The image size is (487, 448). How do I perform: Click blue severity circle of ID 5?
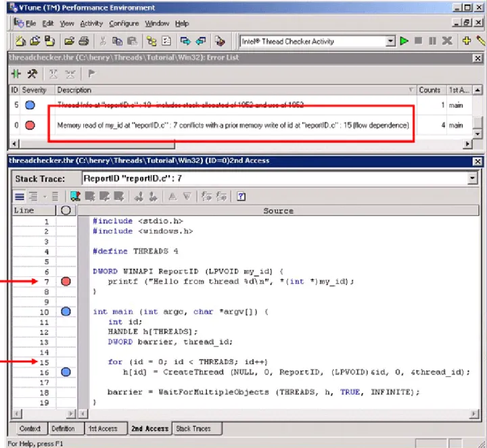(30, 105)
